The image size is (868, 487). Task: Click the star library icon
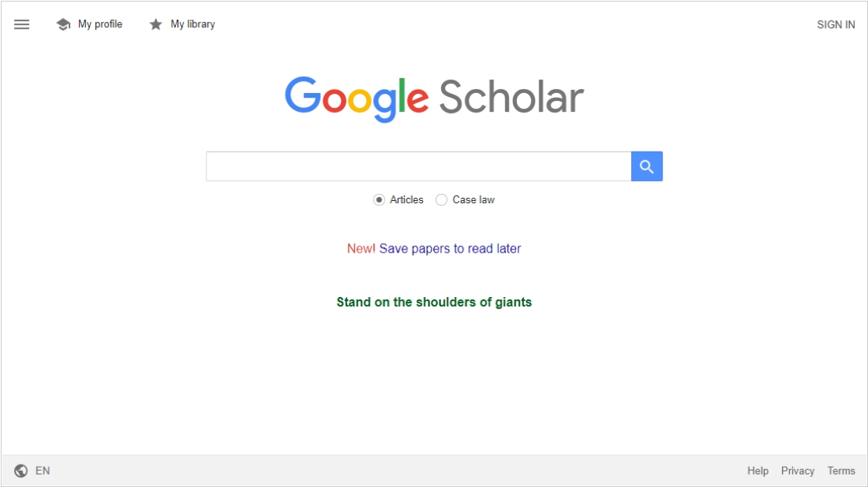click(156, 24)
